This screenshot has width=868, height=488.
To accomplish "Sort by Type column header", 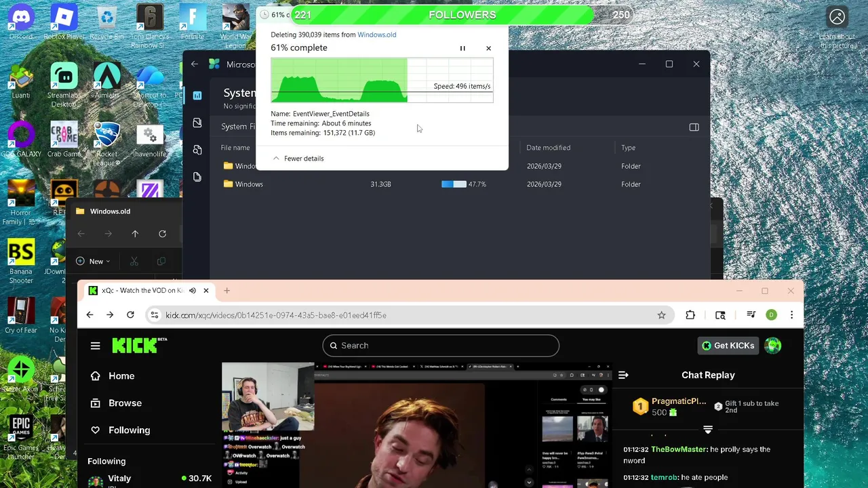I will click(x=628, y=148).
